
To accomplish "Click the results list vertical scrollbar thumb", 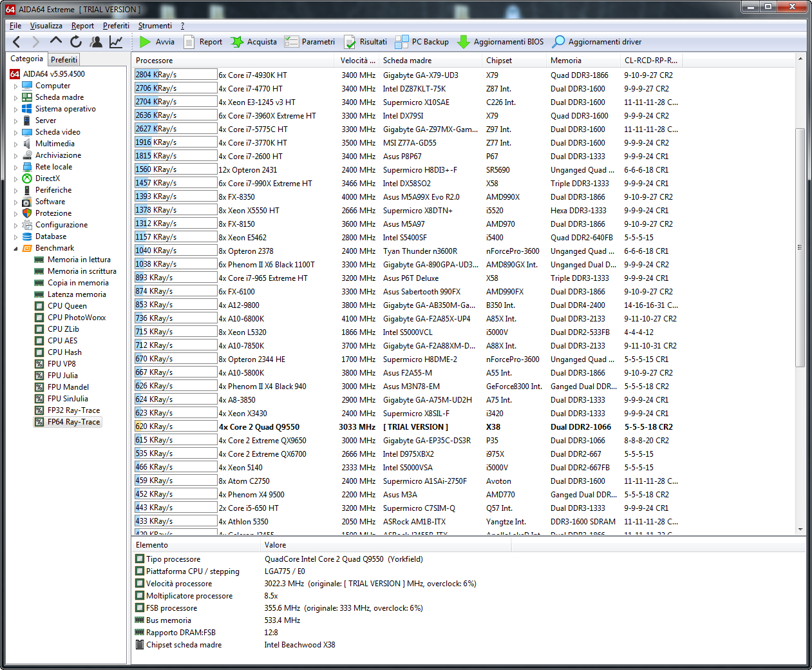I will click(x=800, y=247).
